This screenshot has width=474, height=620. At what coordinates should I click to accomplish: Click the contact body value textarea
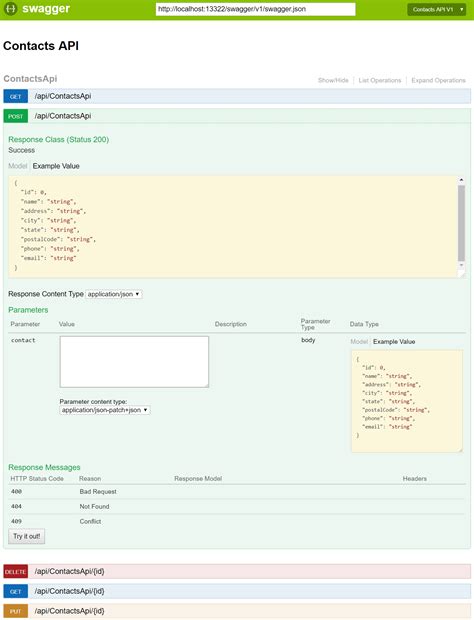click(x=134, y=362)
